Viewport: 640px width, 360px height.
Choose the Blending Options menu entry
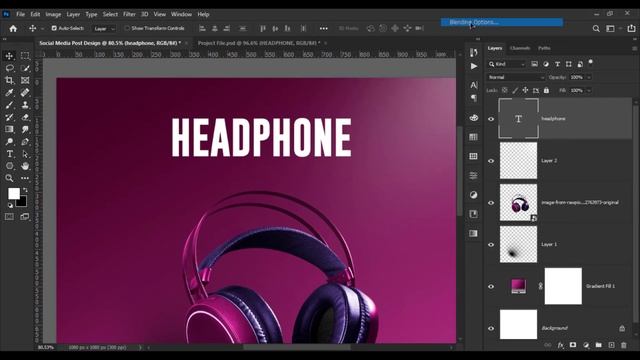coord(502,22)
